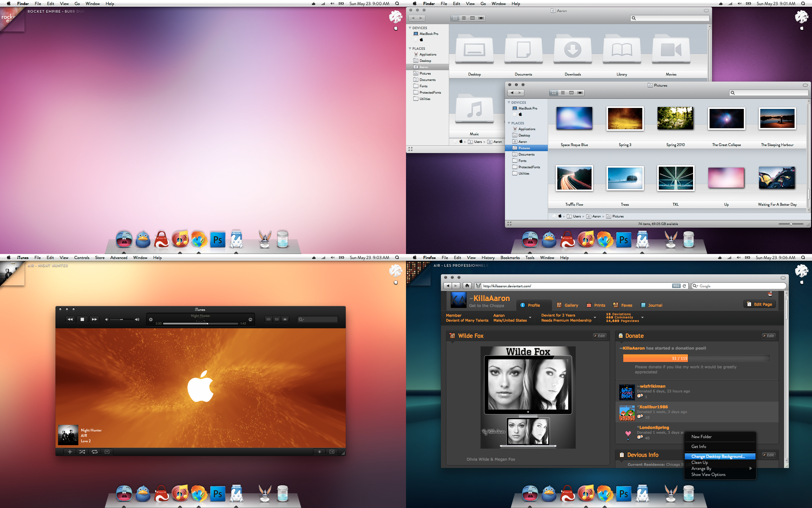Click the plus add-playlist button in iTunes
The image size is (812, 508).
(x=70, y=451)
